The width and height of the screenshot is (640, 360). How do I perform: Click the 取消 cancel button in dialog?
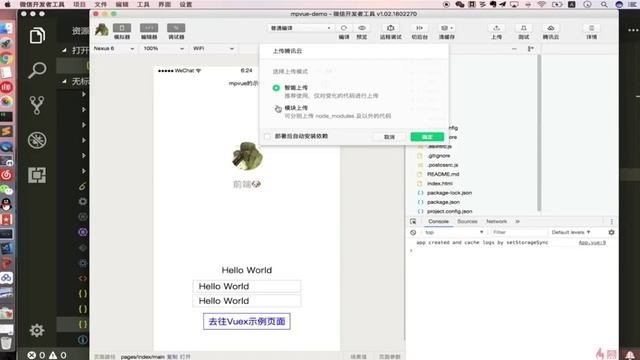pos(389,137)
